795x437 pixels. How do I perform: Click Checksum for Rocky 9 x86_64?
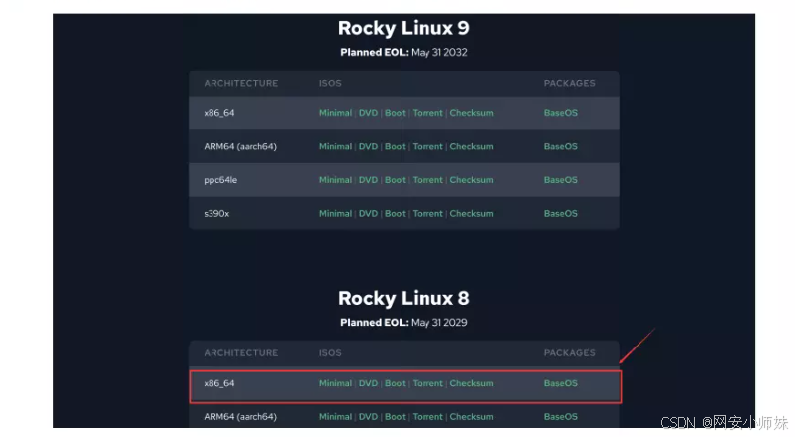(471, 113)
